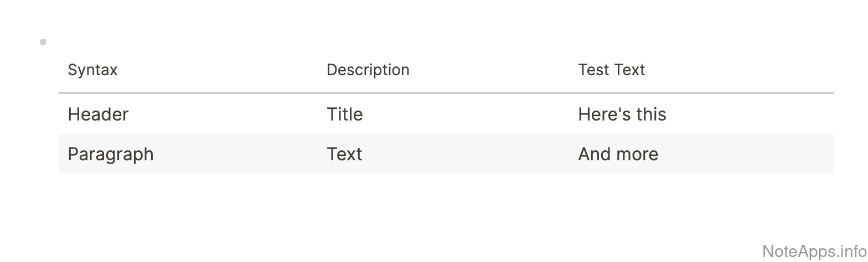Click blank space right of "And more"
This screenshot has height=262, width=868.
[x=747, y=154]
